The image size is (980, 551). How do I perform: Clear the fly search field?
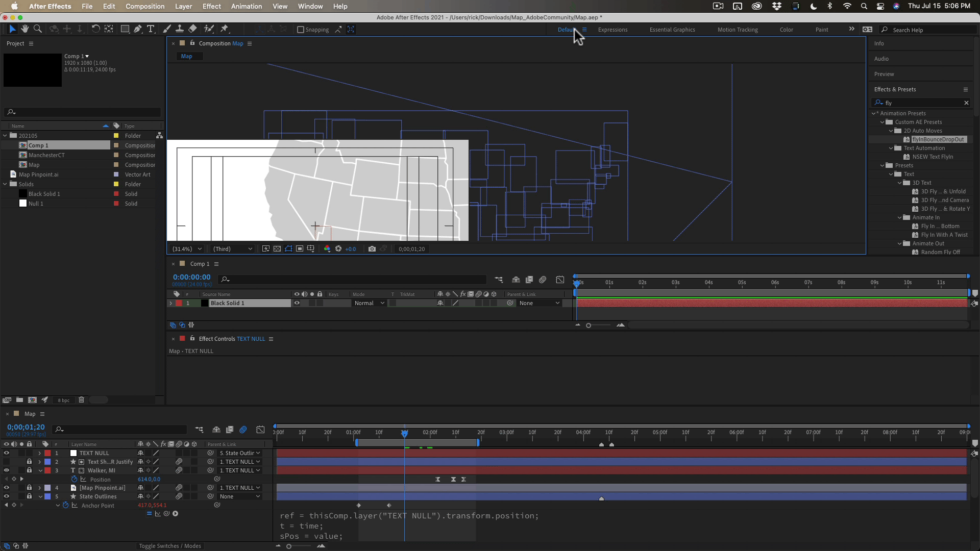pyautogui.click(x=966, y=103)
